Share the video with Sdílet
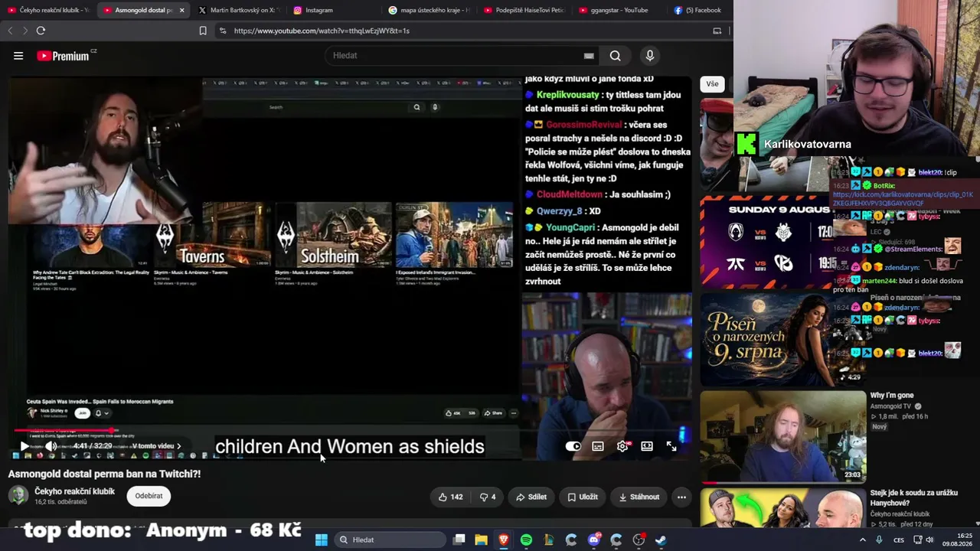Screen dimensions: 980x551 531,497
